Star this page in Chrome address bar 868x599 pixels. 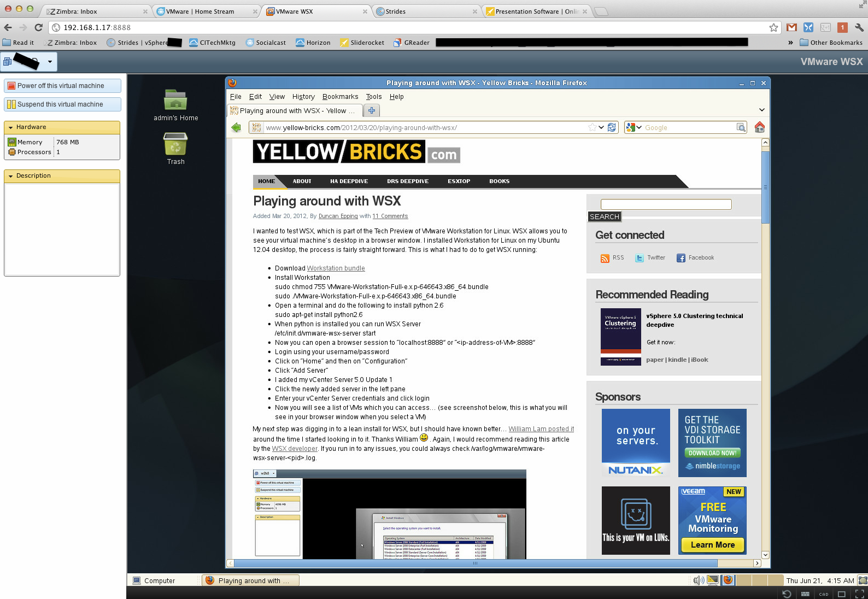coord(773,27)
